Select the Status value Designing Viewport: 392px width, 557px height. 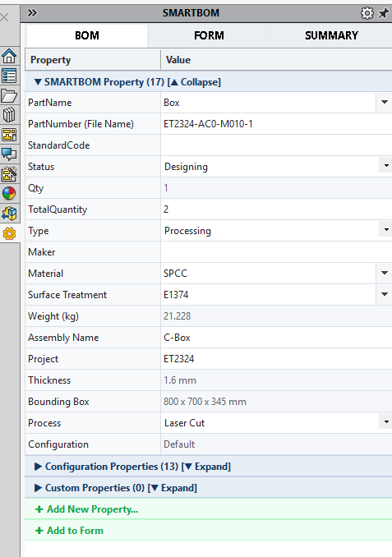(271, 167)
